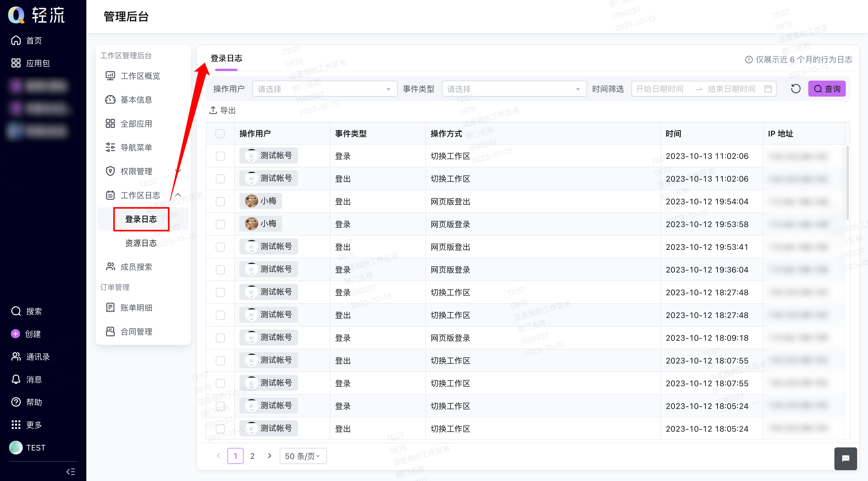Open 全部应用 grid icon
Screen dimensions: 868x481
[x=110, y=124]
